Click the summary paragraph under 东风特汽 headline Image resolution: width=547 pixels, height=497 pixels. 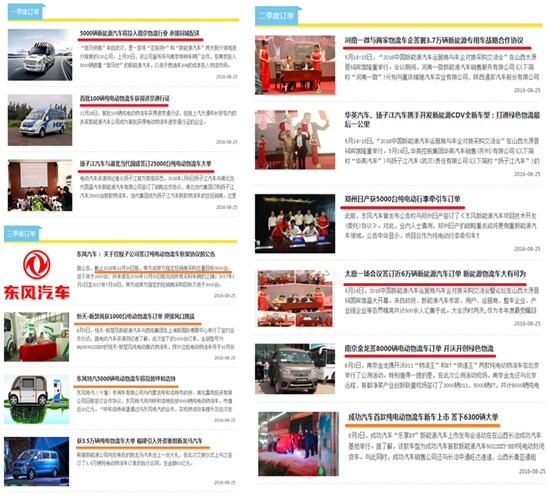pos(155,401)
